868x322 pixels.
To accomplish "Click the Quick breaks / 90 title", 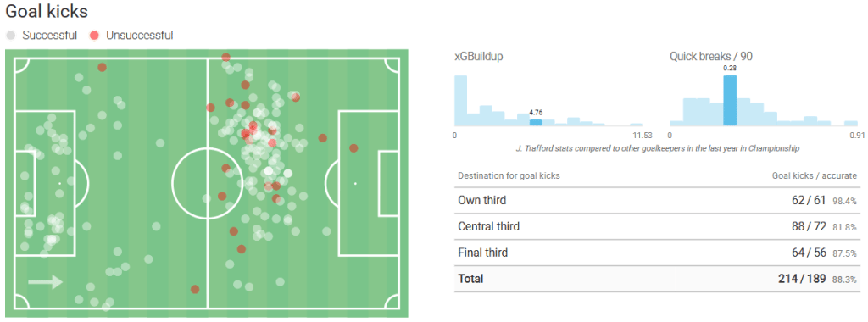I will (x=711, y=57).
